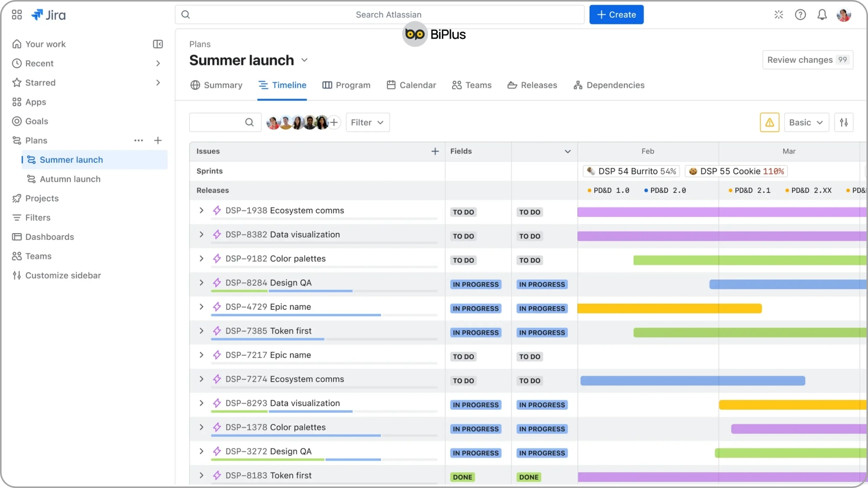Open the Filter dropdown
Viewport: 868px width, 488px height.
tap(367, 122)
